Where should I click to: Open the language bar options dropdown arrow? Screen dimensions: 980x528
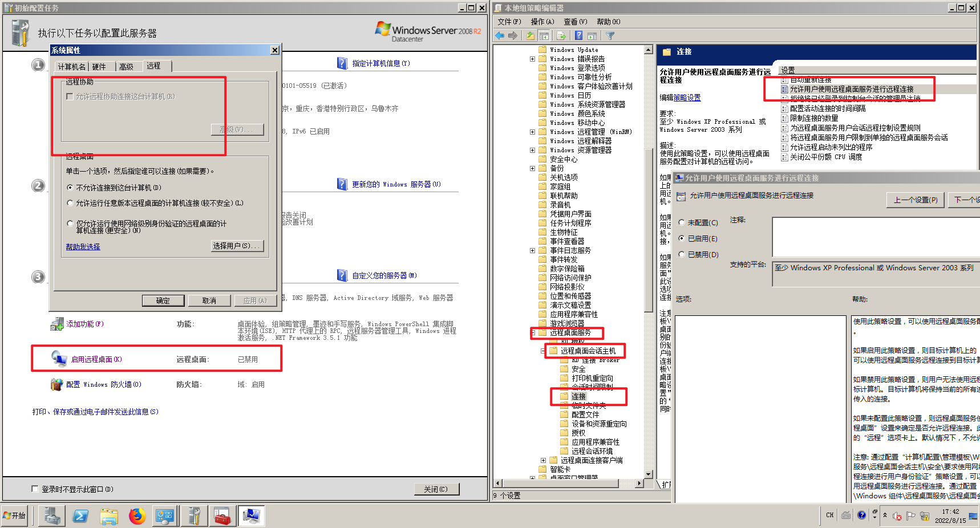pyautogui.click(x=874, y=517)
